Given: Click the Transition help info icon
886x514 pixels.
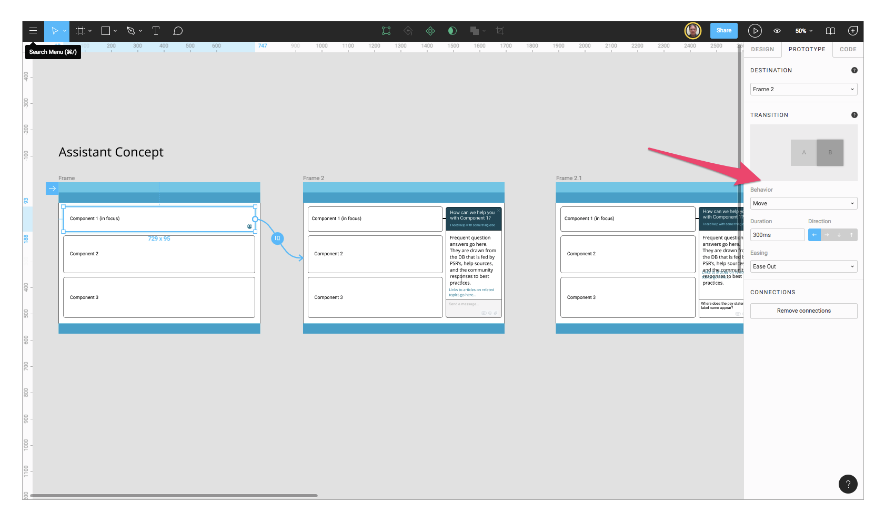Looking at the screenshot, I should [x=854, y=115].
